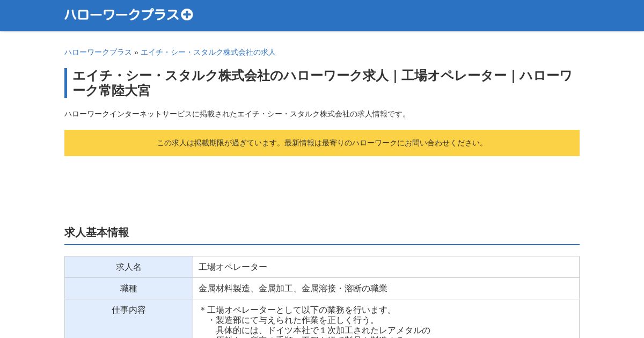This screenshot has height=338, width=644.
Task: Click the line ・製造部にて与えられた作業を正しく行う
Action: (292, 320)
